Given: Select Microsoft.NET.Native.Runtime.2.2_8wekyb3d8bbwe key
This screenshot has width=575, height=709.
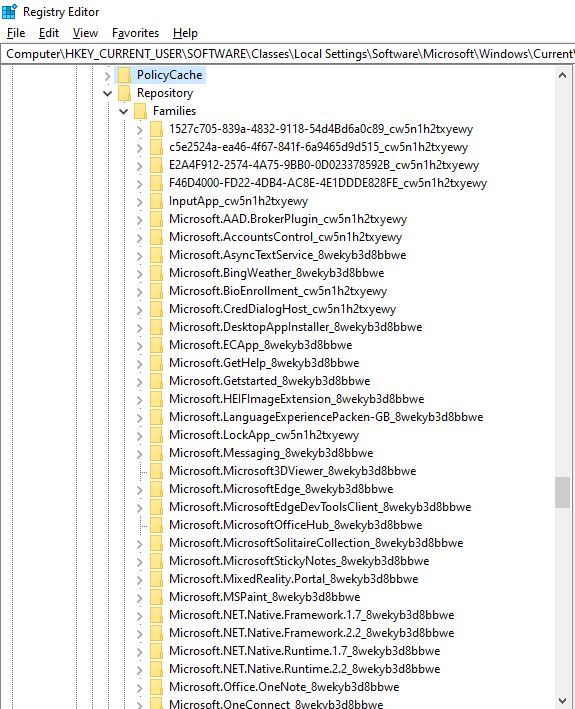Looking at the screenshot, I should click(304, 669).
